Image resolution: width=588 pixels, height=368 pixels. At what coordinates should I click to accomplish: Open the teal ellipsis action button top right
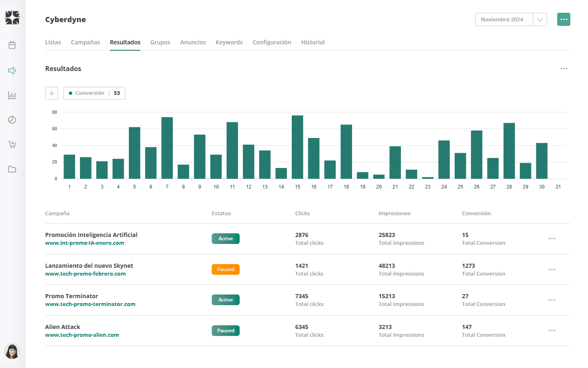coord(563,19)
